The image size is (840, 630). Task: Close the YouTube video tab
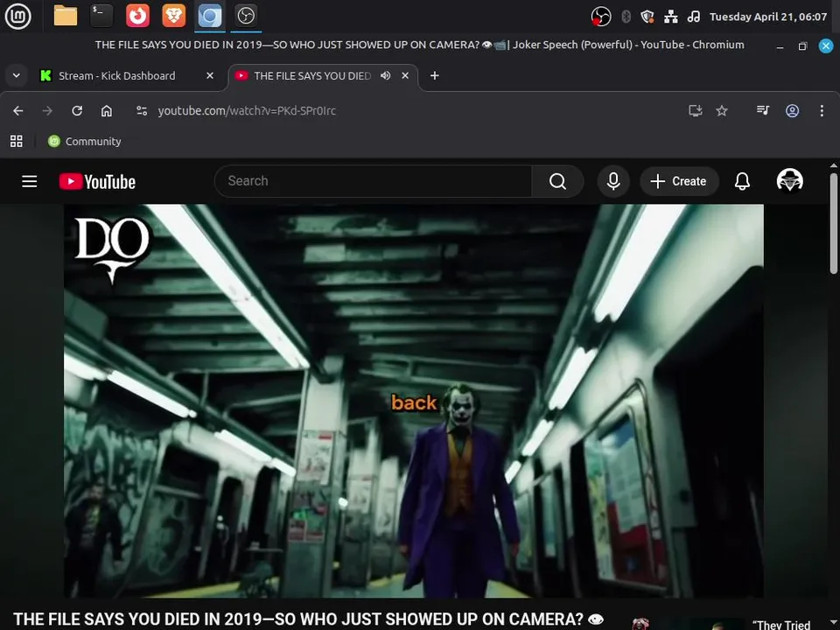[x=405, y=75]
